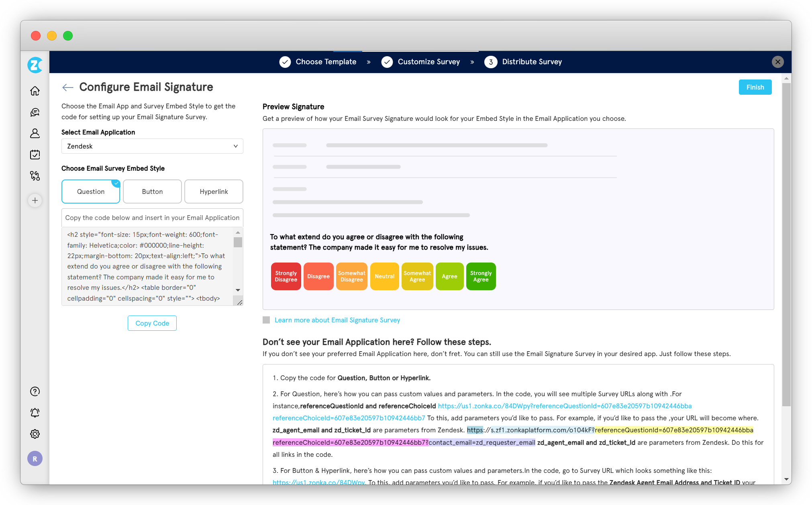Click the contact_email=zd_requester_email highlighted text

coord(482,442)
